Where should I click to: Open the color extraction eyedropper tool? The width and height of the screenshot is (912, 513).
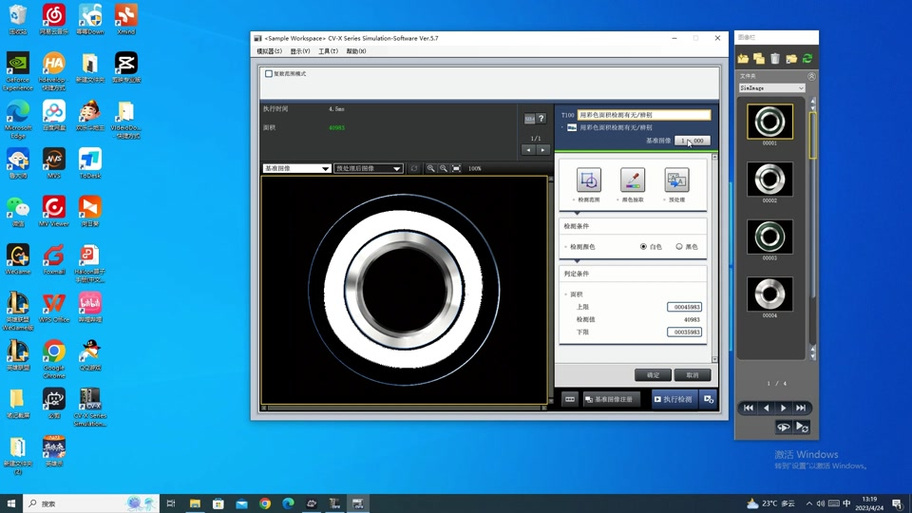(x=632, y=180)
